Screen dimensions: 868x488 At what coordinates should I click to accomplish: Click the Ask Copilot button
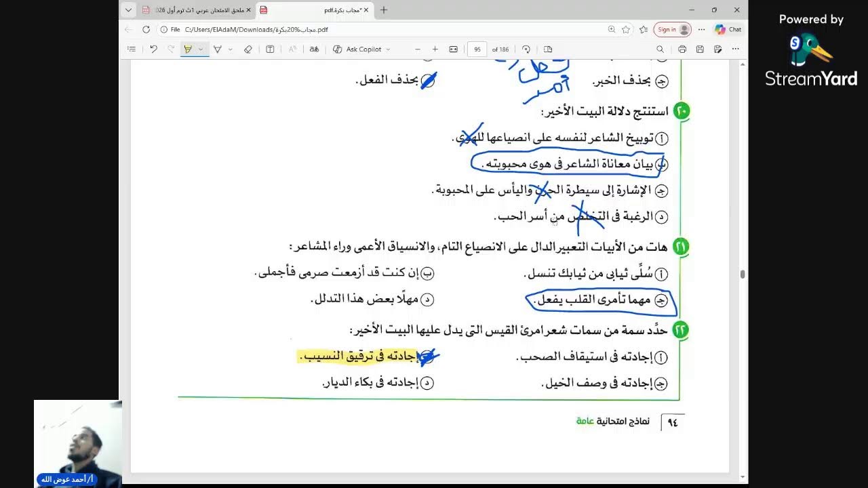357,49
